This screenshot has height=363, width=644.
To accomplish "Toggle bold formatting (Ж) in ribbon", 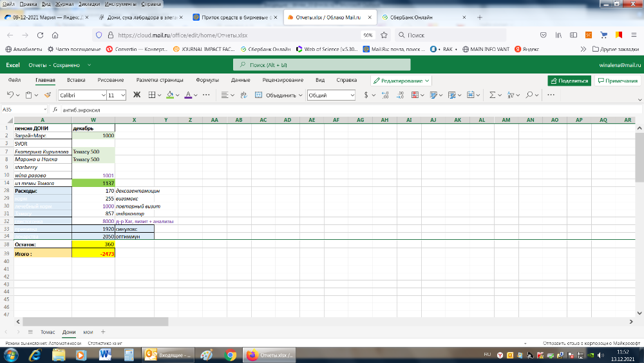I will 136,95.
